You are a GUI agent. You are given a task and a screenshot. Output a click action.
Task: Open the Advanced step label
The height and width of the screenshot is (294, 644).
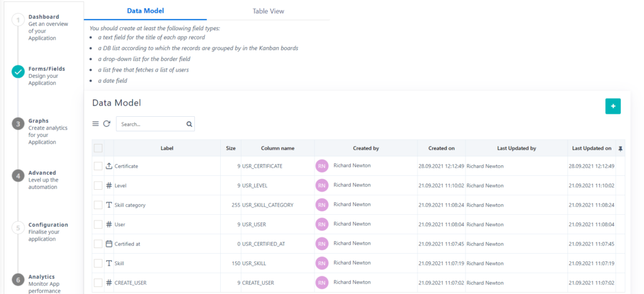click(x=42, y=173)
